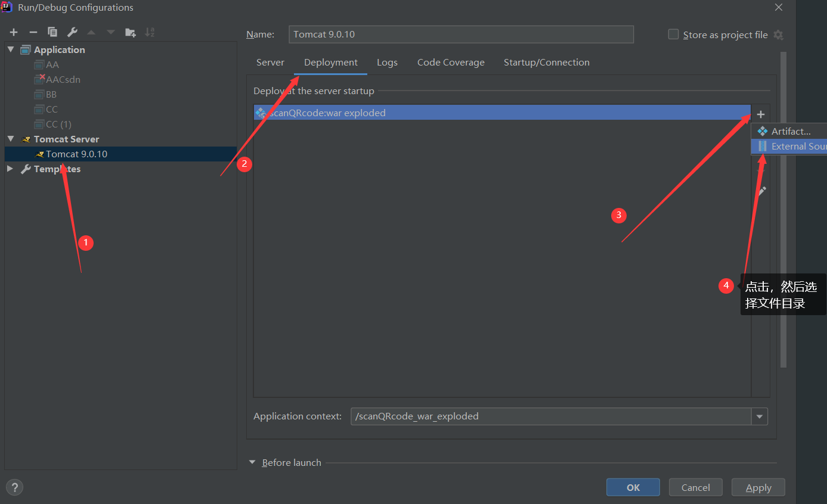The width and height of the screenshot is (827, 504).
Task: Click the Help question mark icon
Action: 14,487
